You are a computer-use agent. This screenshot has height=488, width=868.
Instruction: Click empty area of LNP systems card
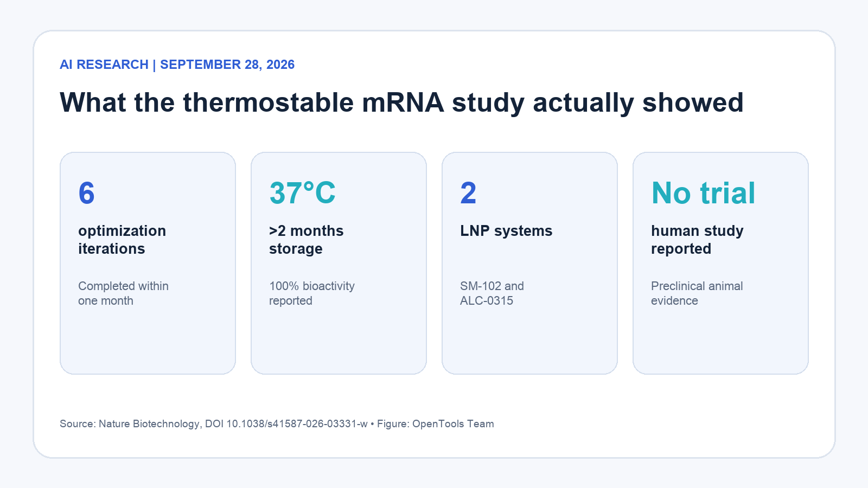[x=529, y=342]
